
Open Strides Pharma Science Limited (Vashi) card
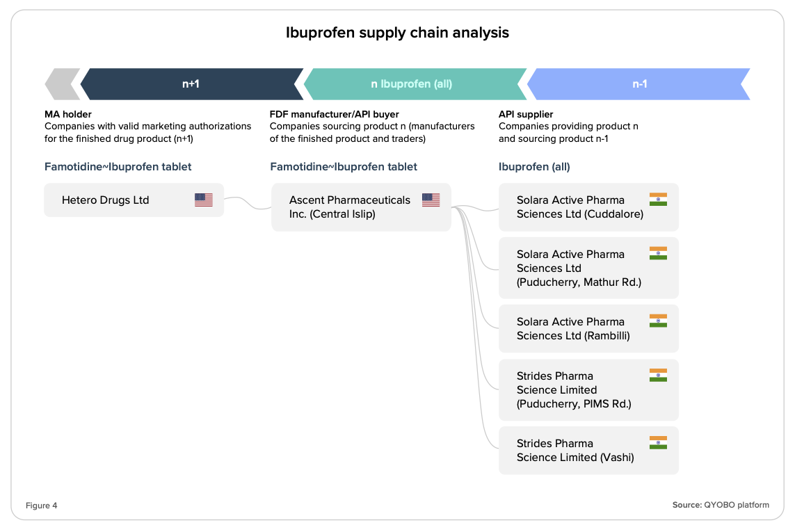588,451
